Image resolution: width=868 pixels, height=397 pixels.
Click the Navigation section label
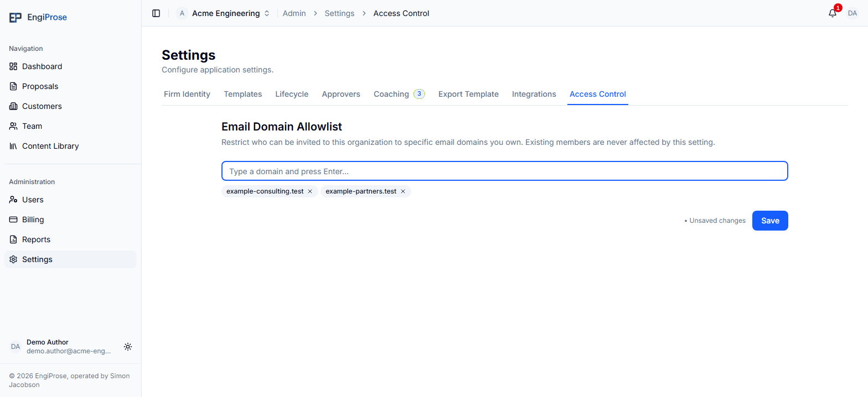click(26, 49)
